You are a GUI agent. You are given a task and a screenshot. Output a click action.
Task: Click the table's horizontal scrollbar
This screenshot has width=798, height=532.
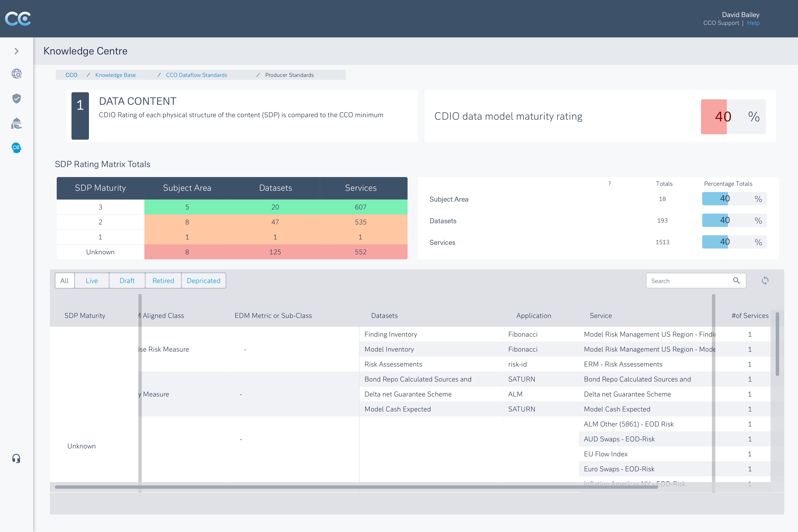[x=356, y=487]
